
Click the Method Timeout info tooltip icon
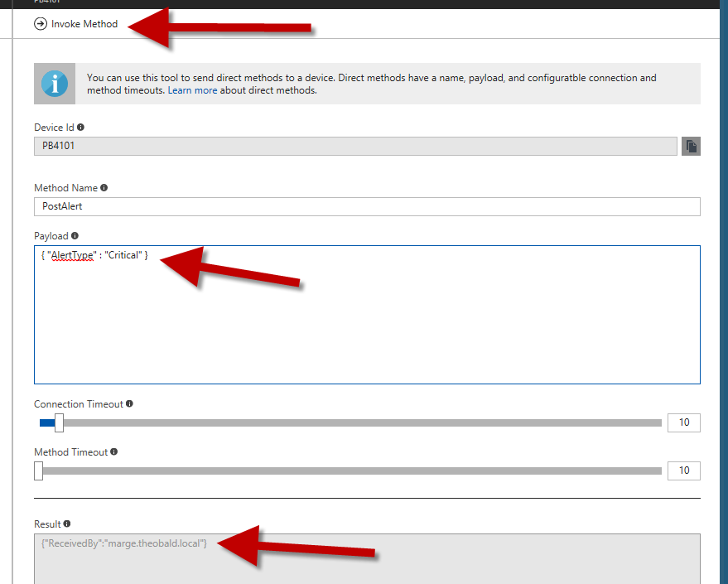[x=114, y=451]
